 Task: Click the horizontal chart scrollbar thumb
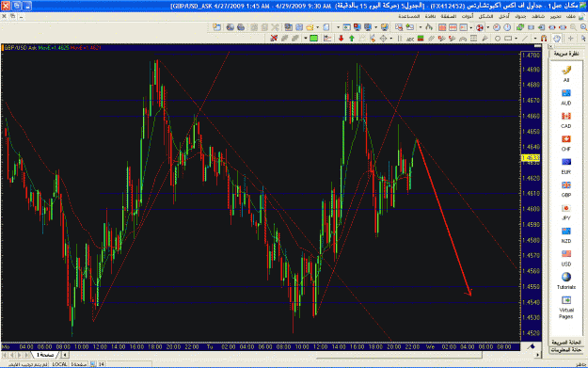coord(399,355)
